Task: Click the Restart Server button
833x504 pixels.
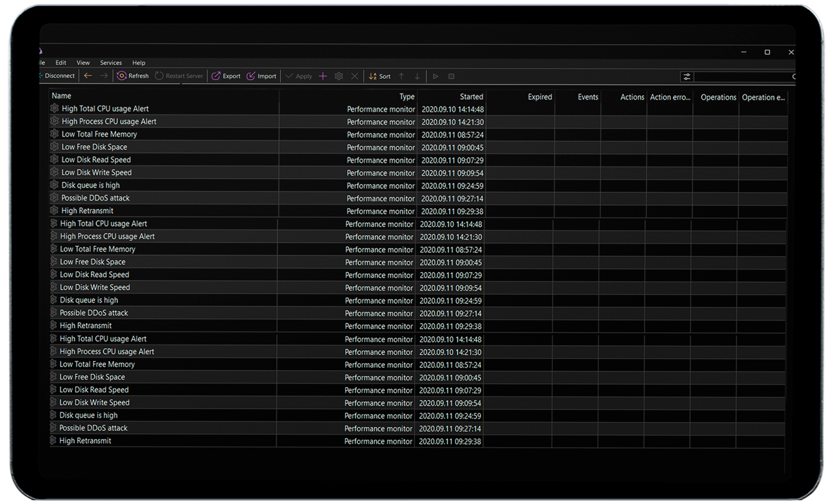Action: [179, 76]
